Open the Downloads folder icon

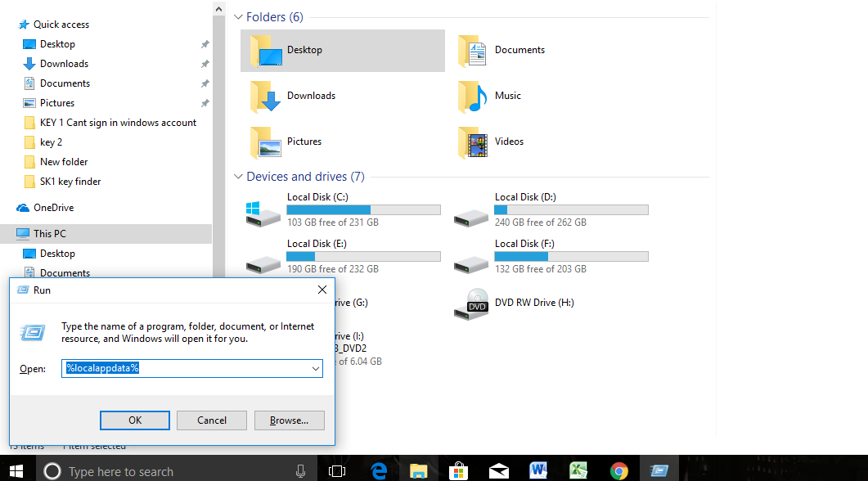[265, 97]
